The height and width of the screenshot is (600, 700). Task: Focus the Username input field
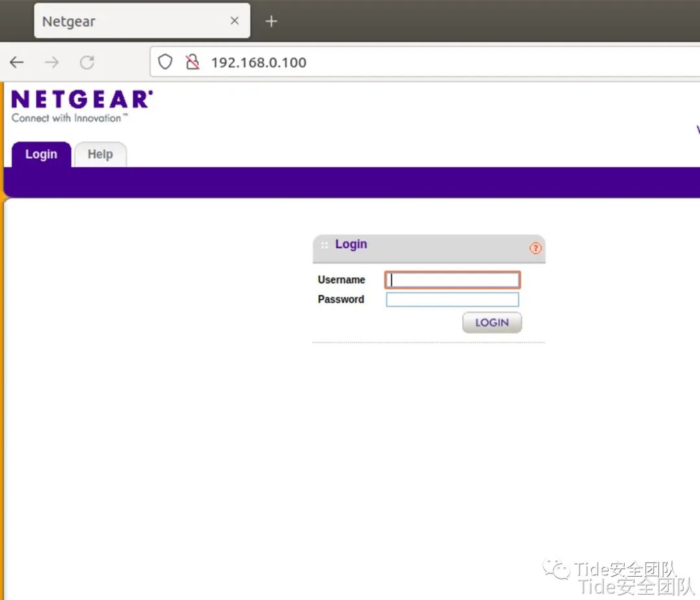click(x=452, y=280)
